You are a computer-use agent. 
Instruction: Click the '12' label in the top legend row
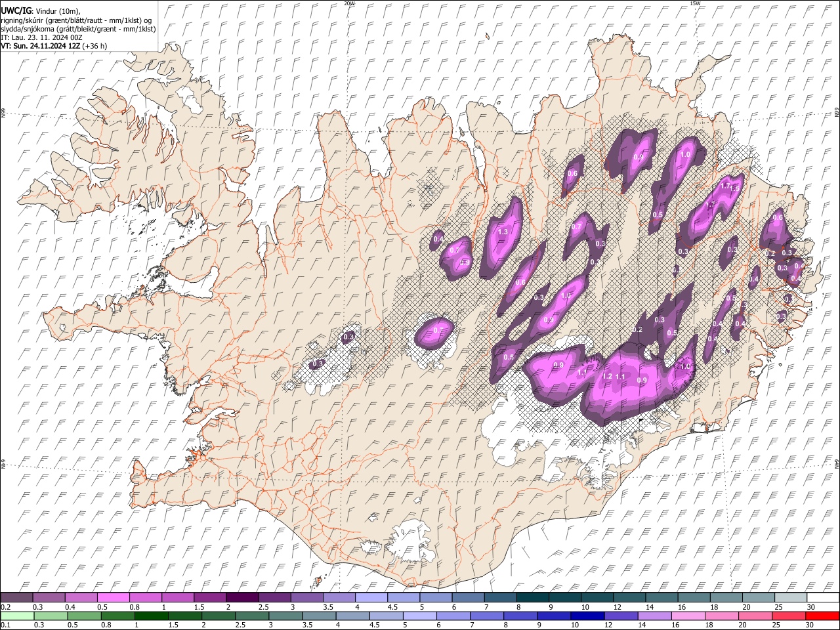tap(617, 607)
